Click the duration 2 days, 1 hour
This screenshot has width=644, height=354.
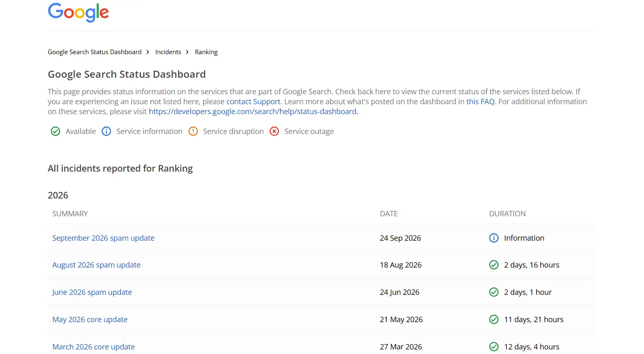528,292
